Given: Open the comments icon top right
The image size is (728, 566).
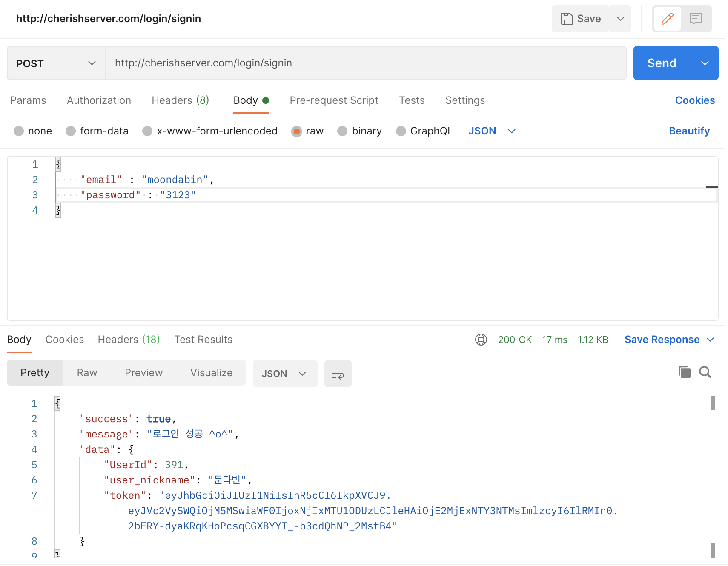Looking at the screenshot, I should pyautogui.click(x=696, y=19).
